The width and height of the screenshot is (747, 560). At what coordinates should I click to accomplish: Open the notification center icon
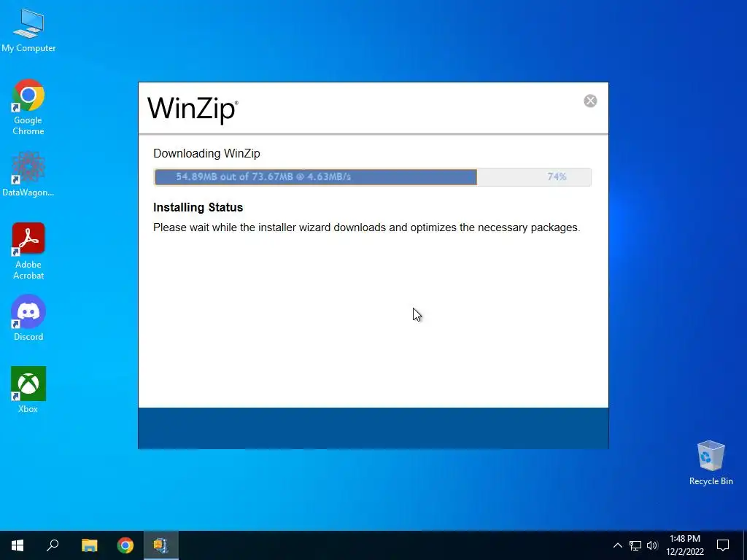(723, 545)
